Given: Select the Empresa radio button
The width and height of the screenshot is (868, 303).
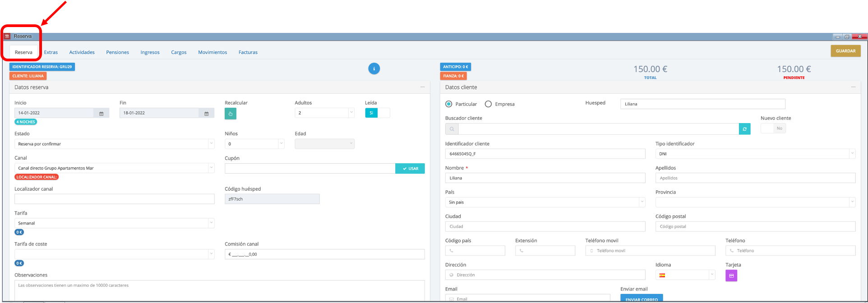Looking at the screenshot, I should click(488, 104).
